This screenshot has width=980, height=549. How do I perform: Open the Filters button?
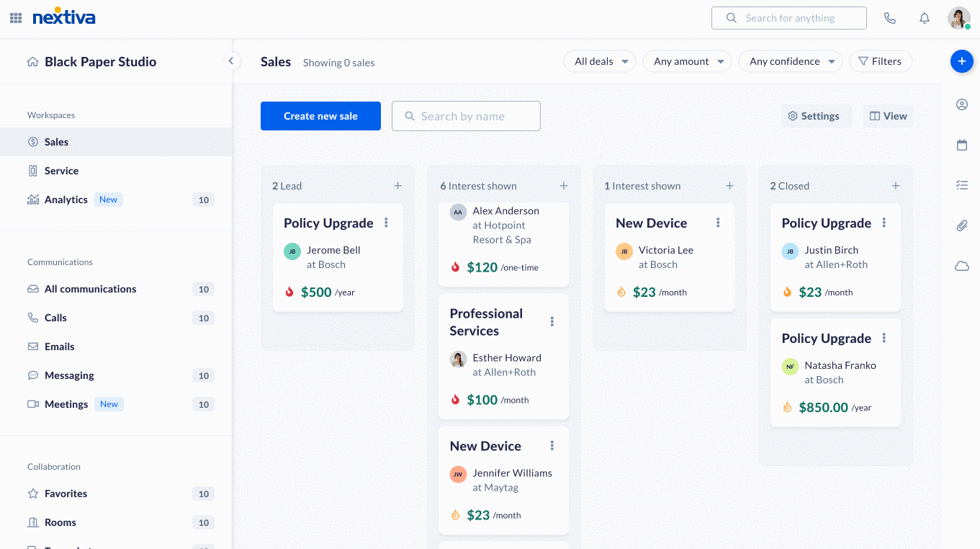[x=880, y=61]
